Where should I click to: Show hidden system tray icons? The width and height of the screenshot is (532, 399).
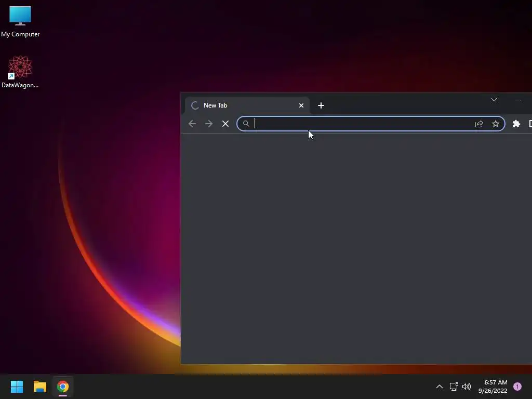(x=440, y=387)
